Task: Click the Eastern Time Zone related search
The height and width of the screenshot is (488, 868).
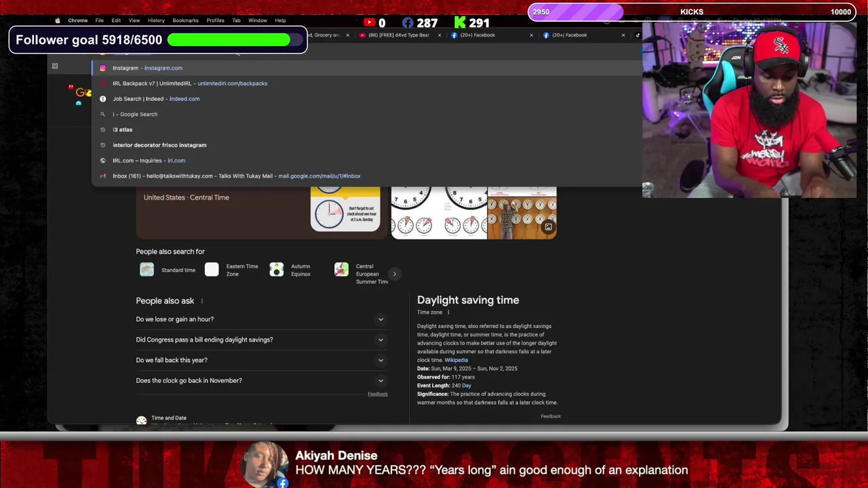Action: pyautogui.click(x=232, y=270)
